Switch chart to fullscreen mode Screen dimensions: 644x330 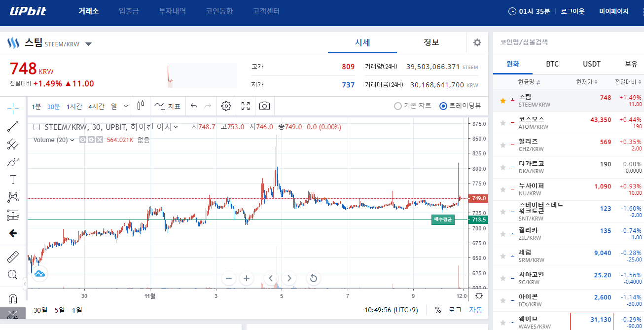[246, 106]
